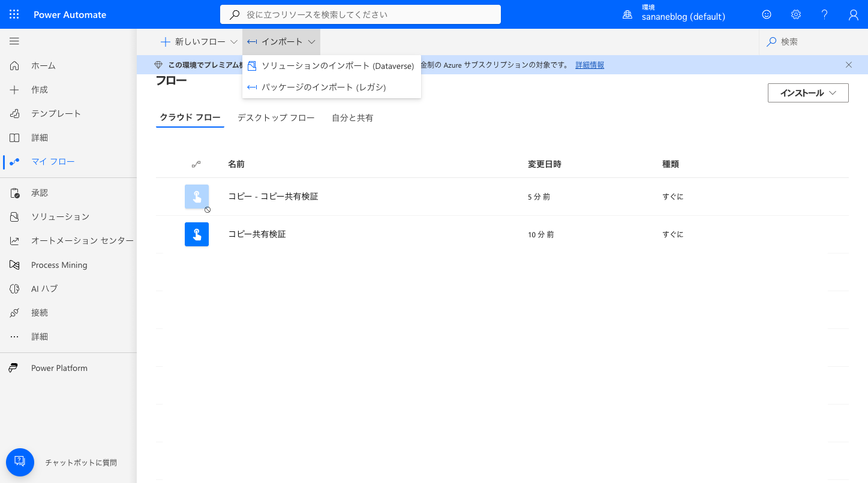This screenshot has width=868, height=483.
Task: Click the environment picker icon in the header
Action: pos(627,14)
